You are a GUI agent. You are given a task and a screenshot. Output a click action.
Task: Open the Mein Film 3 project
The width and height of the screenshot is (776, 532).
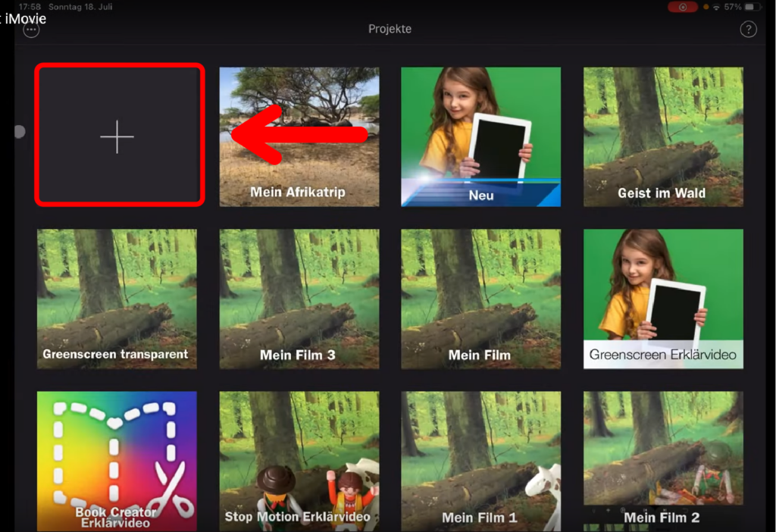(x=299, y=299)
